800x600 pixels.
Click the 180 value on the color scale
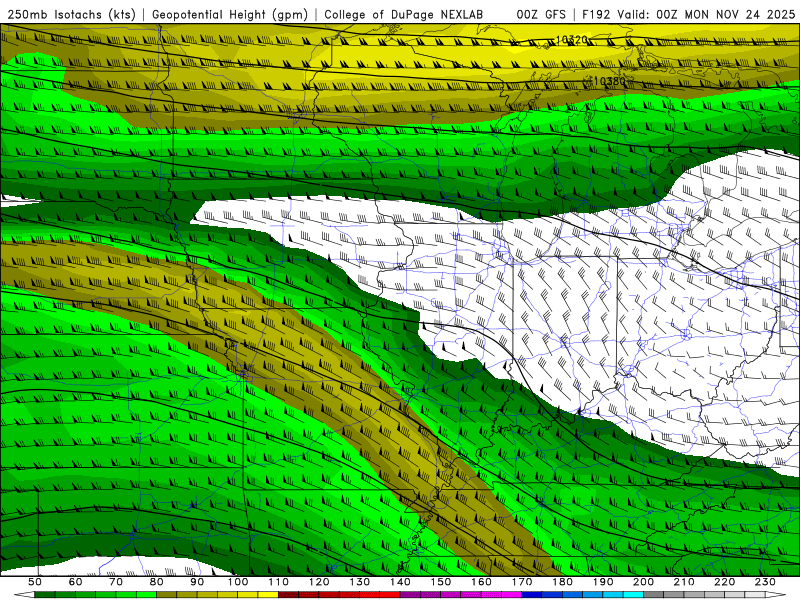(562, 582)
